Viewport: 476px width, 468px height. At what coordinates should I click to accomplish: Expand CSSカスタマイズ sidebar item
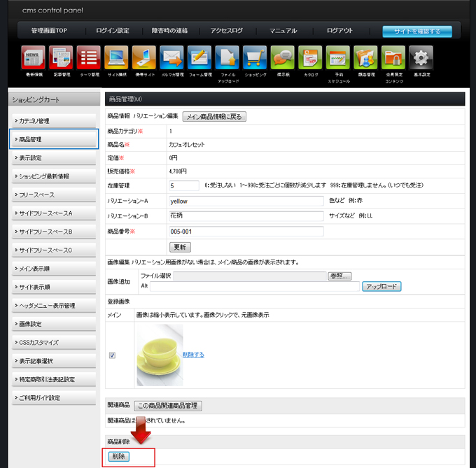[54, 343]
